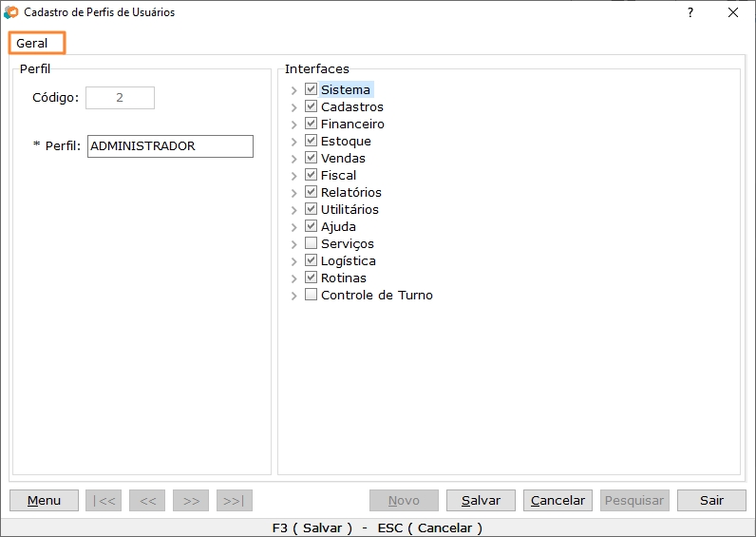756x537 pixels.
Task: Go to previous record with << button
Action: coord(147,501)
